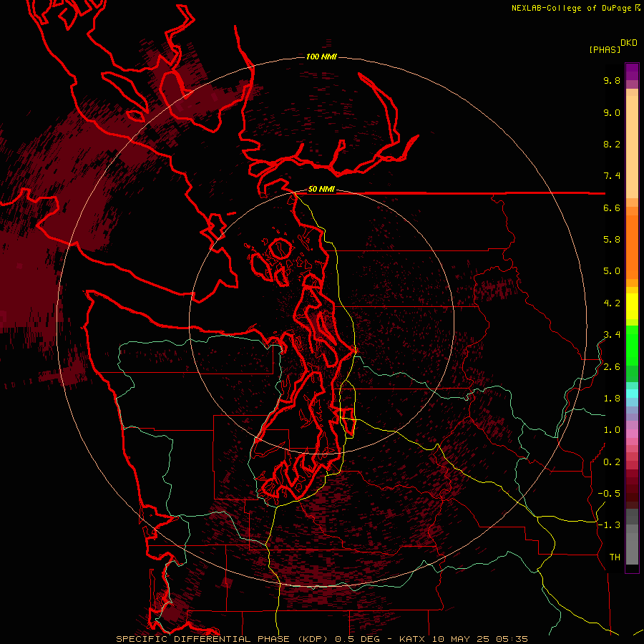Screen dimensions: 644x644
Task: Click the TH threshold legend label
Action: pyautogui.click(x=615, y=557)
